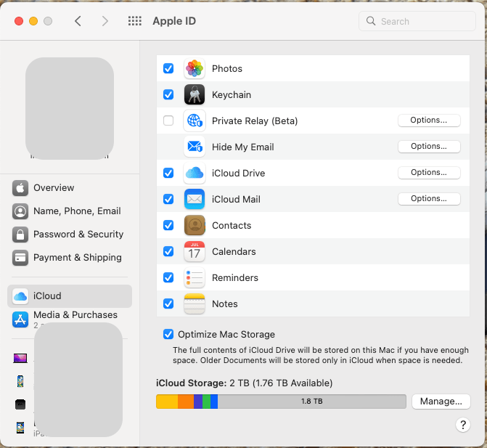Viewport: 487px width, 448px height.
Task: Click the Notes notepad icon
Action: coord(195,304)
